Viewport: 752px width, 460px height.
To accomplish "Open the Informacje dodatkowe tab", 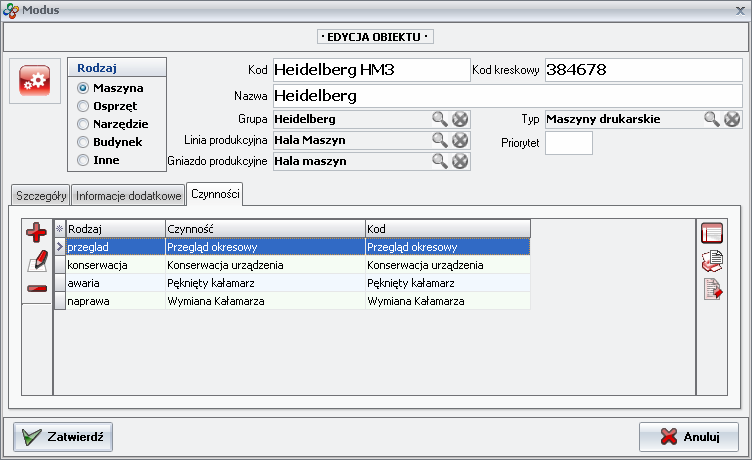I will (x=129, y=195).
